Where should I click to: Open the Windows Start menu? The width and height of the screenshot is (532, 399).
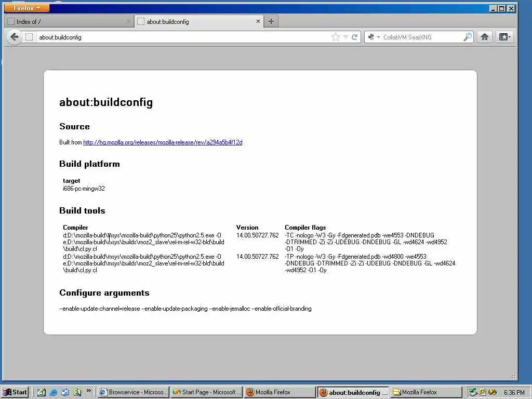(x=15, y=392)
